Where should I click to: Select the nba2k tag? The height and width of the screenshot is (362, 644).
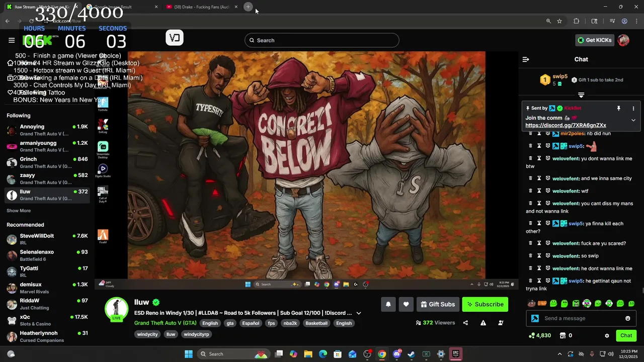click(290, 323)
